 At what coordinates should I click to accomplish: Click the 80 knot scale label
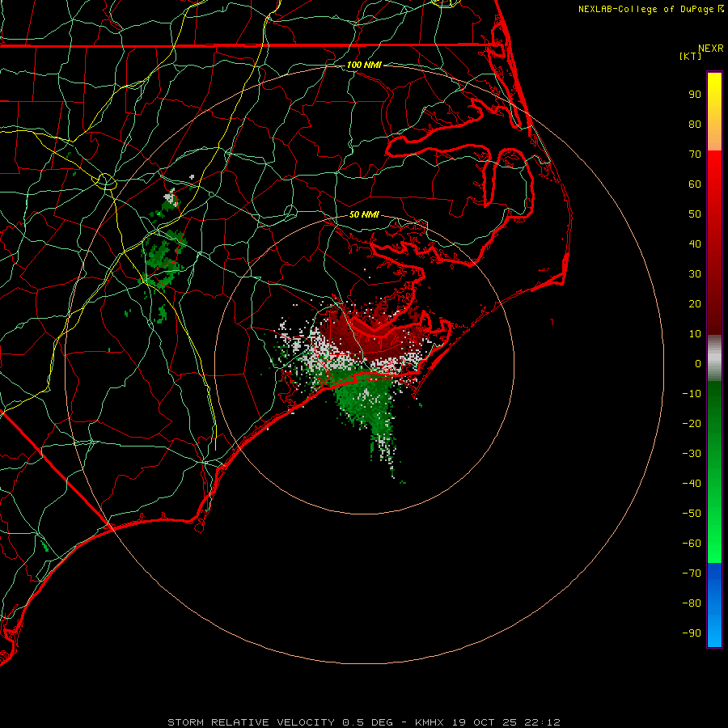[695, 124]
